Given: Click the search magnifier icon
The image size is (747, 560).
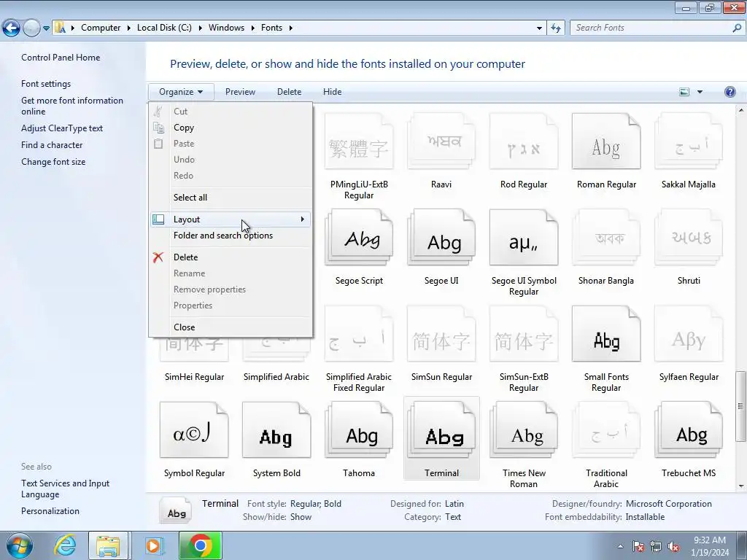Looking at the screenshot, I should [x=737, y=28].
